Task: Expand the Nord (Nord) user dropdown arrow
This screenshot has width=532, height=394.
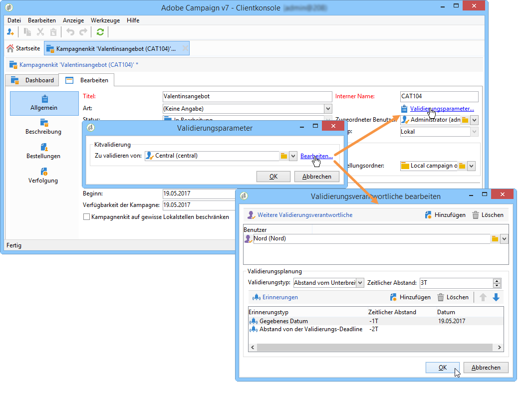Action: pyautogui.click(x=505, y=239)
